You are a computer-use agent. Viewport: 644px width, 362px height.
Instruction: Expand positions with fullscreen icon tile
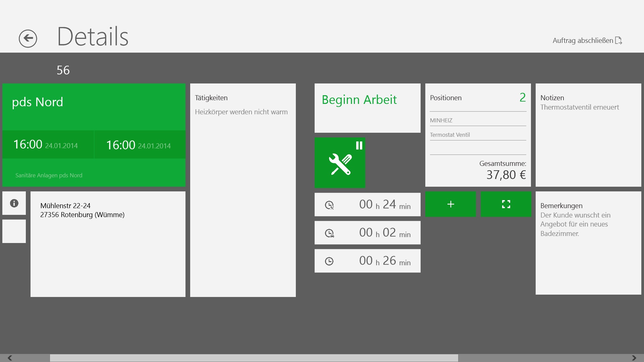(x=506, y=204)
